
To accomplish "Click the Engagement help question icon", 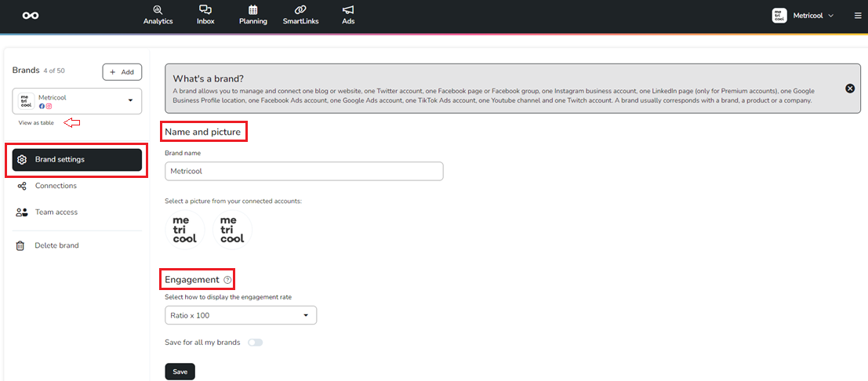I will pos(227,280).
